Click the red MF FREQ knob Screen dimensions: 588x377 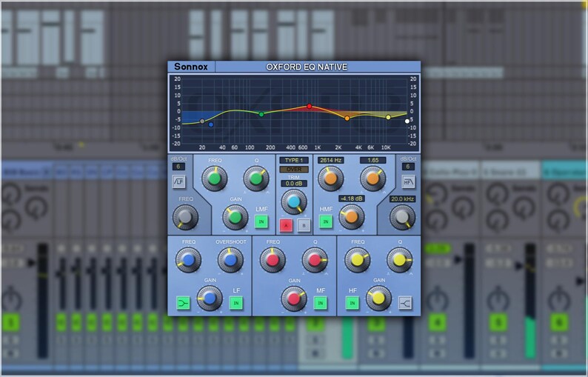click(x=273, y=259)
